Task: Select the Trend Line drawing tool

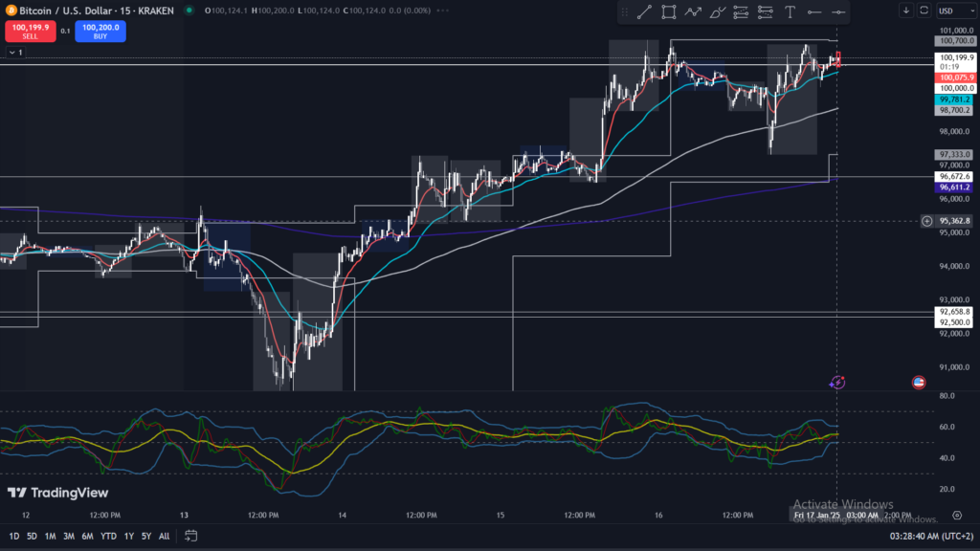Action: 644,12
